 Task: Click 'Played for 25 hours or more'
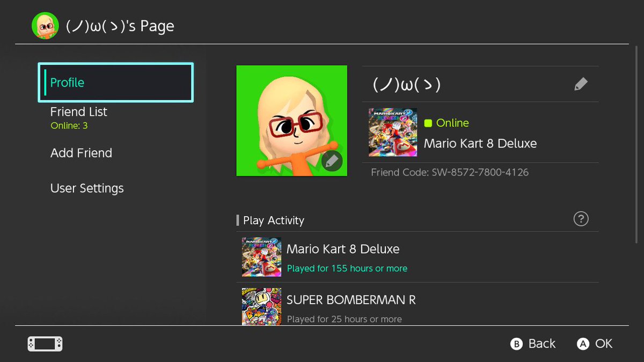[344, 319]
